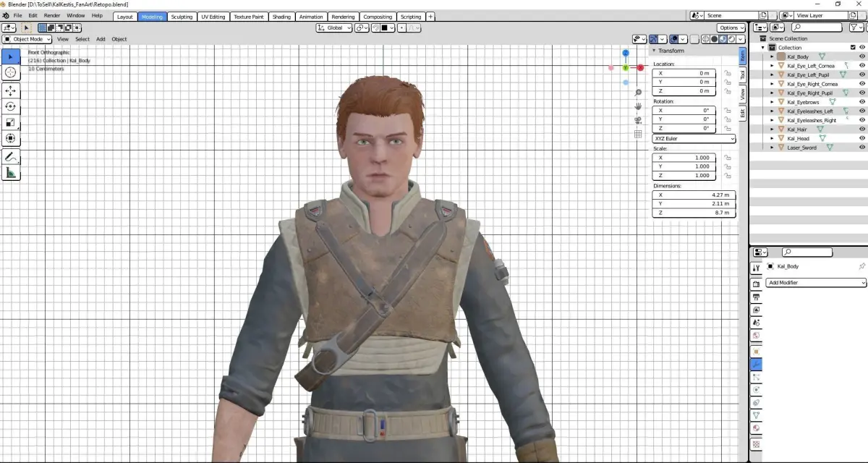Image resolution: width=868 pixels, height=463 pixels.
Task: Toggle camera view icon in viewport
Action: pyautogui.click(x=638, y=120)
